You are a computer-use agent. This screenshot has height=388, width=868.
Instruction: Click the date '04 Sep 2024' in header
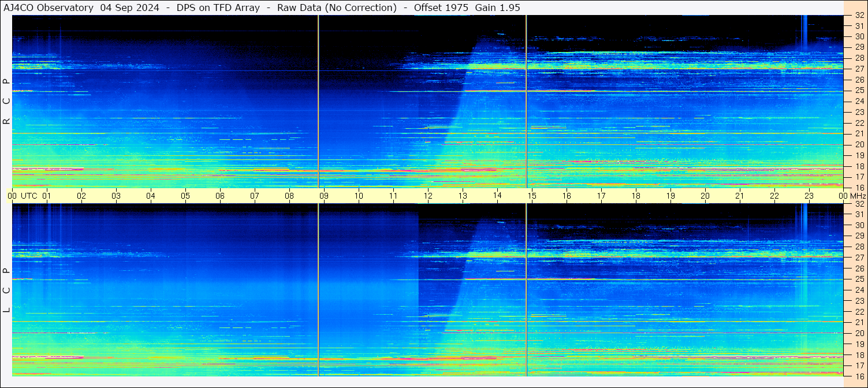pyautogui.click(x=130, y=8)
